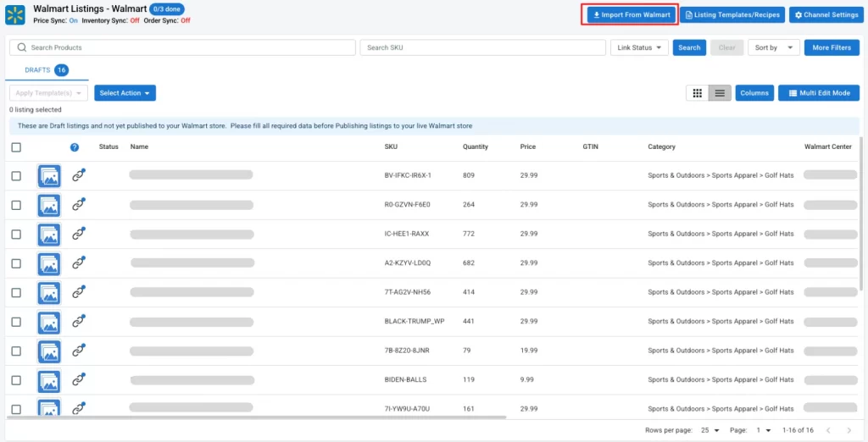
Task: Click the 0/3 done progress badge
Action: click(167, 8)
